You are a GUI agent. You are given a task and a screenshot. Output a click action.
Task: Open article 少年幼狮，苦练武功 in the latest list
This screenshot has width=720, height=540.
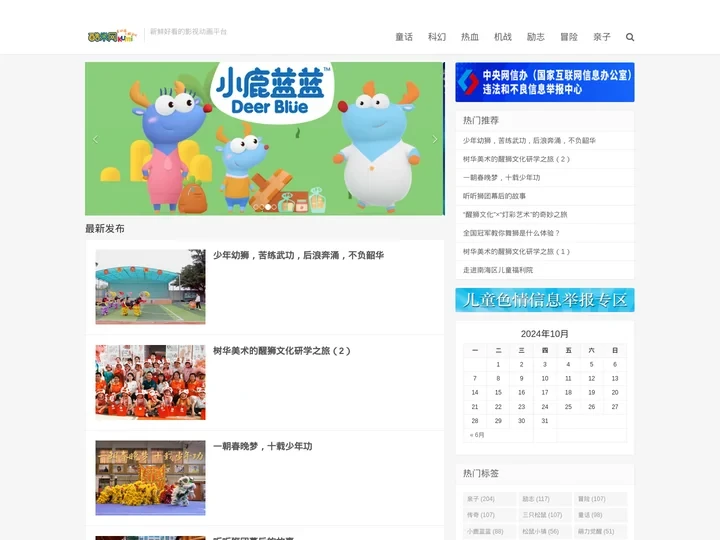[x=298, y=255]
